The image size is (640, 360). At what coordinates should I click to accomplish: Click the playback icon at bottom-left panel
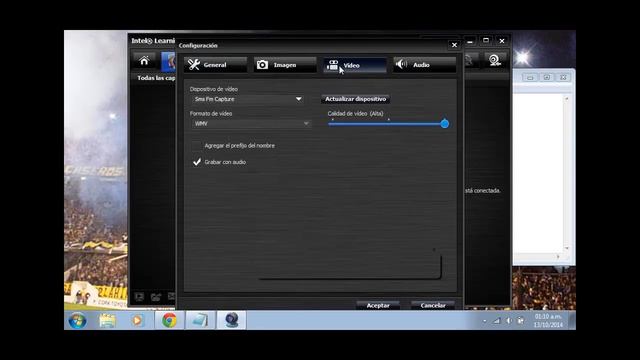click(139, 297)
